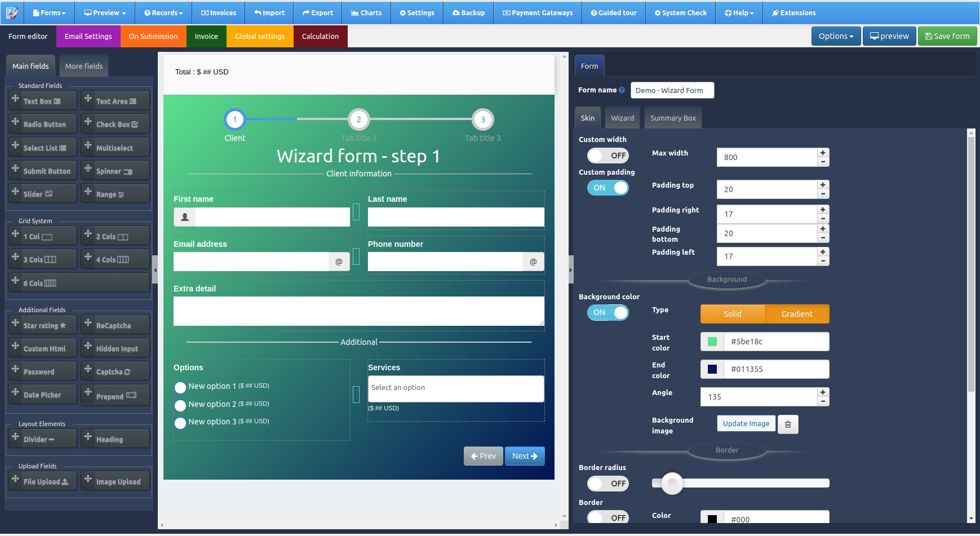Click the Form name input field
Viewport: 980px width, 536px height.
[672, 90]
